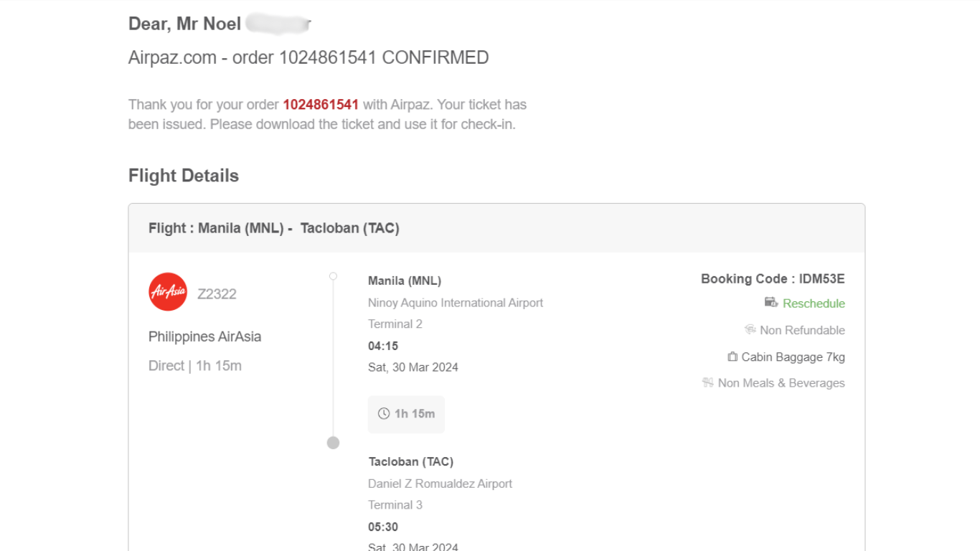Click Ninoy Aquino International Airport text
The width and height of the screenshot is (980, 551).
click(456, 303)
